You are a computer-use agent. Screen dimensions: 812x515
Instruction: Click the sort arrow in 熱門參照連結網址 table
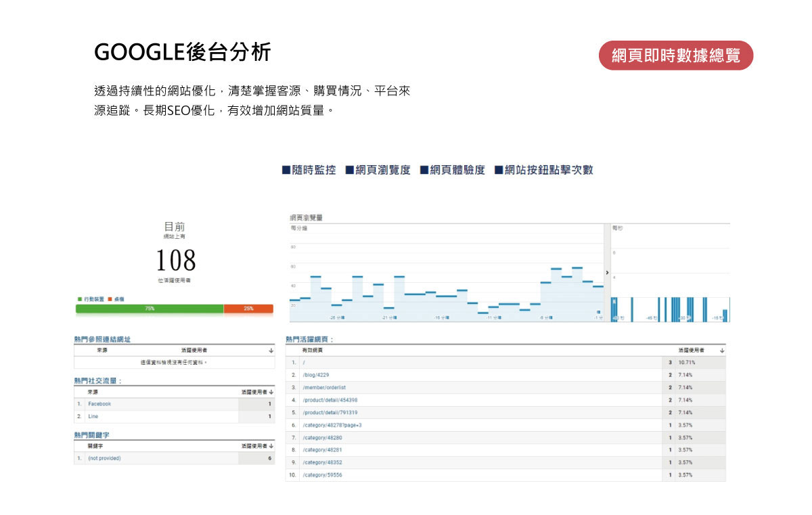click(271, 351)
